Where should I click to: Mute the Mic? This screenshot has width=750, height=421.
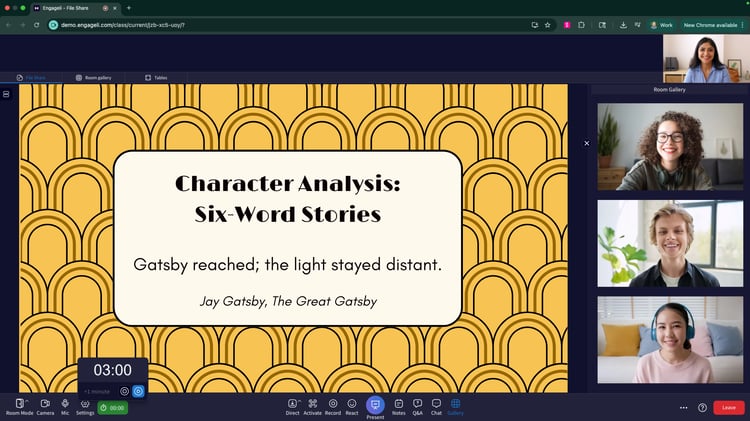click(65, 403)
